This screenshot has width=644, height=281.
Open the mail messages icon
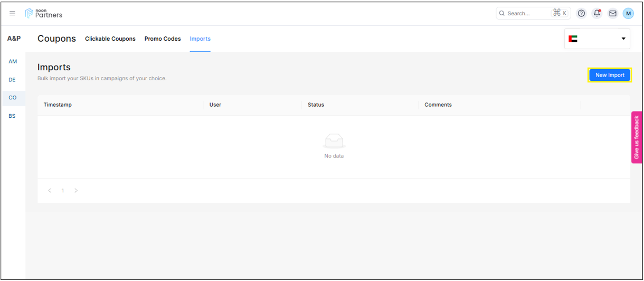click(x=613, y=13)
